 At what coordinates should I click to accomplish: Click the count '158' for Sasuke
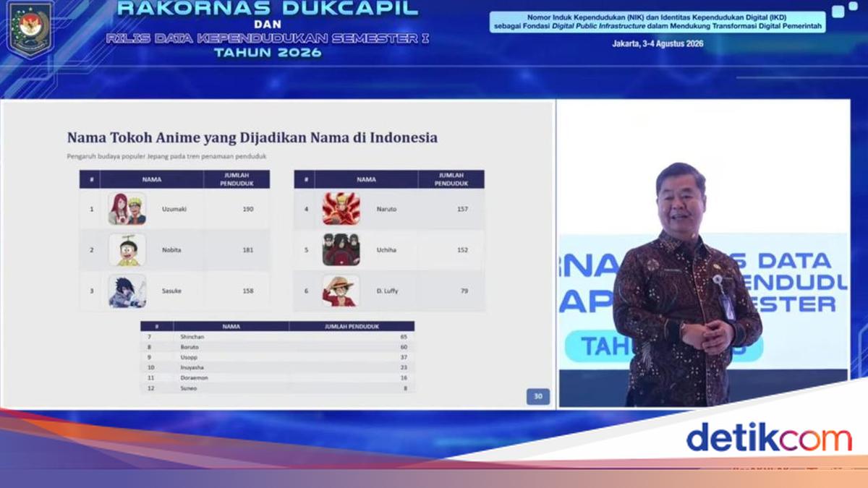(x=248, y=291)
